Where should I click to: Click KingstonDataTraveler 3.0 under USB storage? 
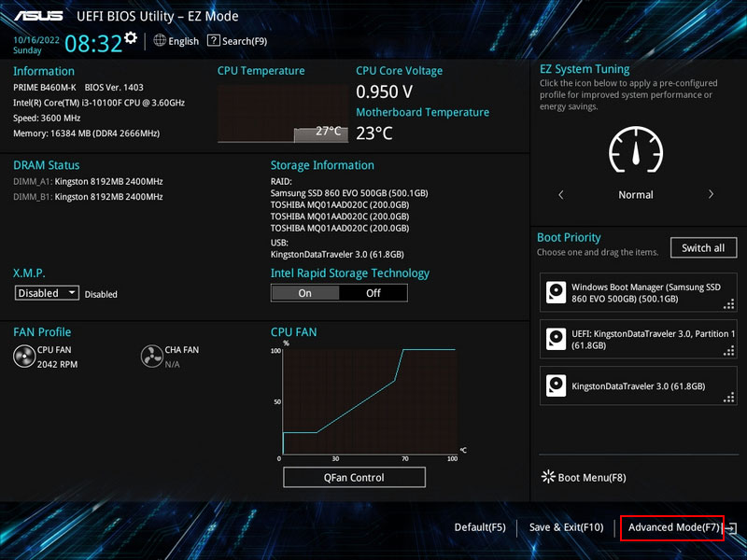pyautogui.click(x=337, y=254)
